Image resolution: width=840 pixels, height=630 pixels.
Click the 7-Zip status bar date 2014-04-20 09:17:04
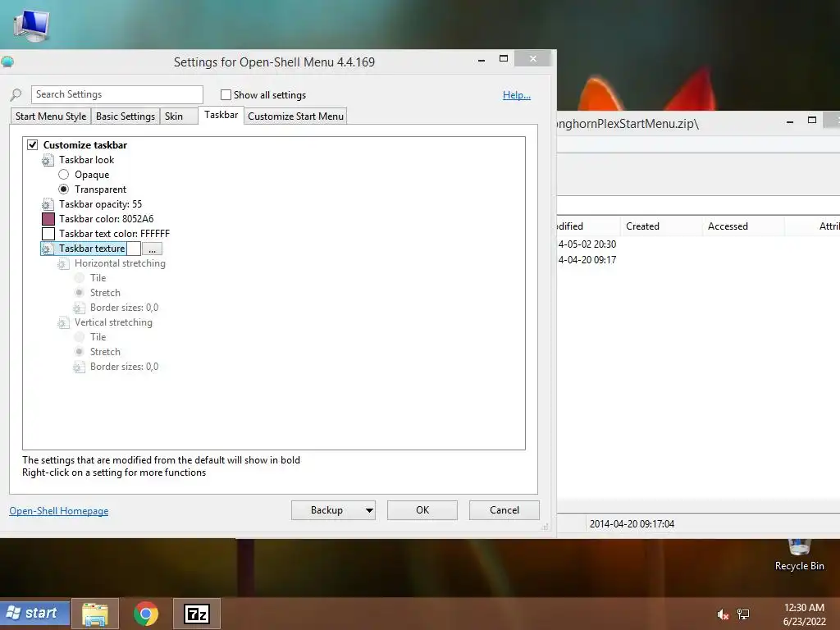632,524
